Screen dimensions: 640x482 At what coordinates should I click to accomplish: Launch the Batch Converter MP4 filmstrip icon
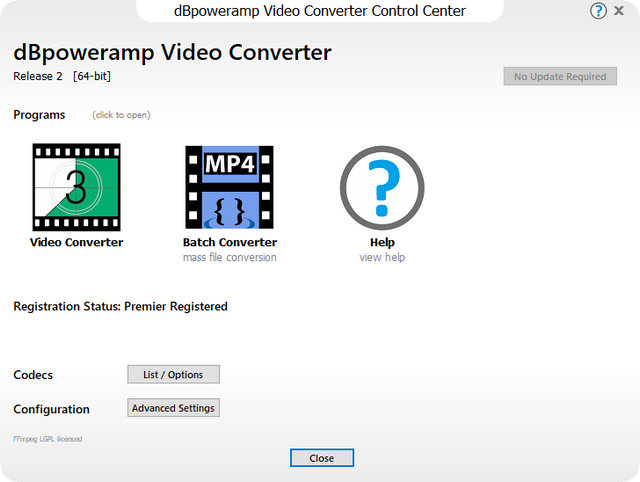pyautogui.click(x=229, y=187)
